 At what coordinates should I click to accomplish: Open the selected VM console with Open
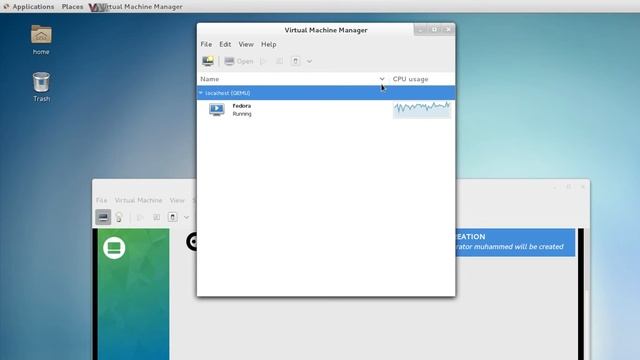pyautogui.click(x=239, y=61)
